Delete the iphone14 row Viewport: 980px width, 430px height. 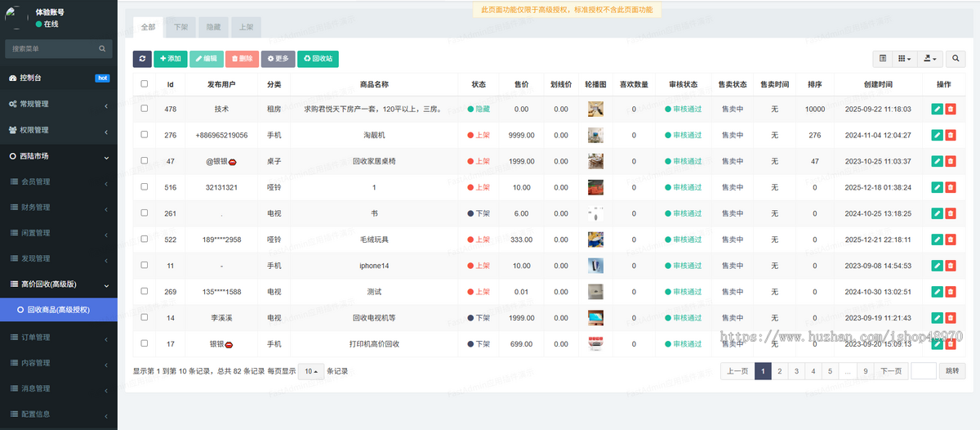pos(951,266)
